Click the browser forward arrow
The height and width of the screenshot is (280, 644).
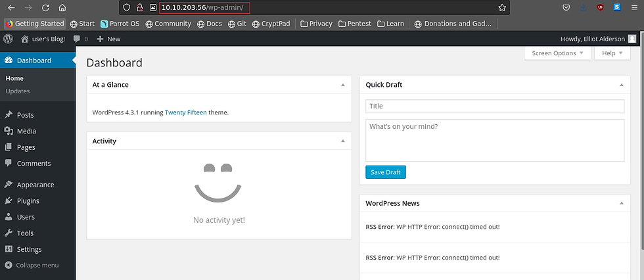[28, 7]
